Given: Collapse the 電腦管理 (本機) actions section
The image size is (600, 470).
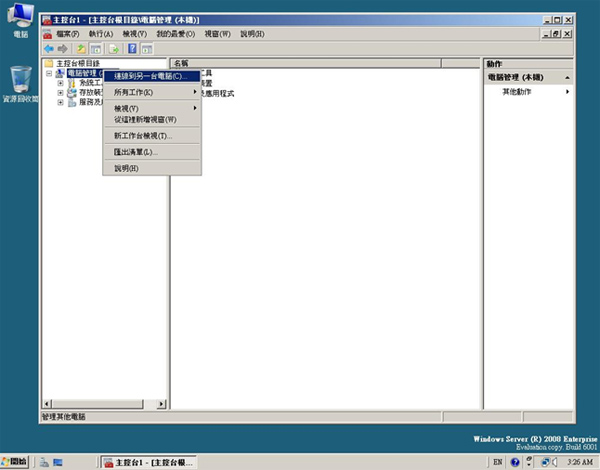Looking at the screenshot, I should (568, 77).
